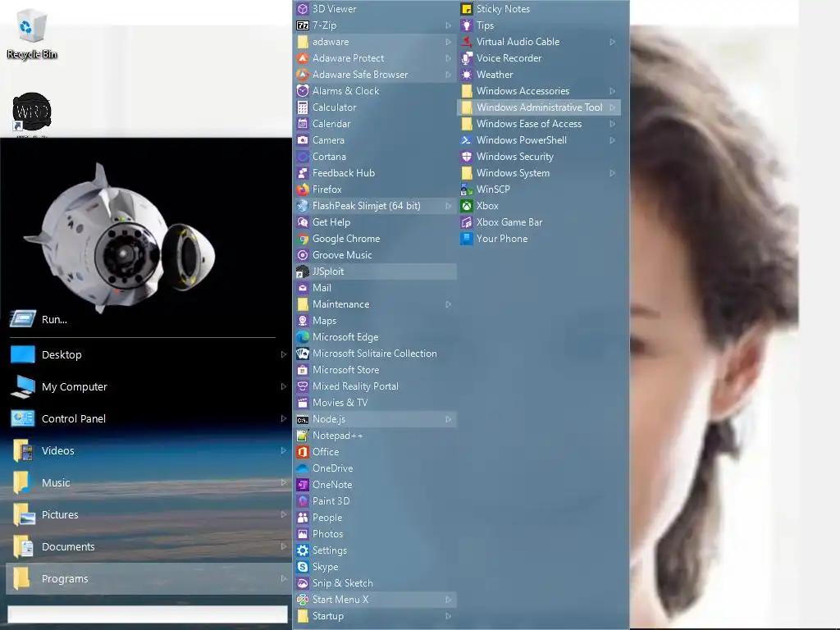Select the Videos menu entry
This screenshot has width=840, height=630.
(x=148, y=450)
